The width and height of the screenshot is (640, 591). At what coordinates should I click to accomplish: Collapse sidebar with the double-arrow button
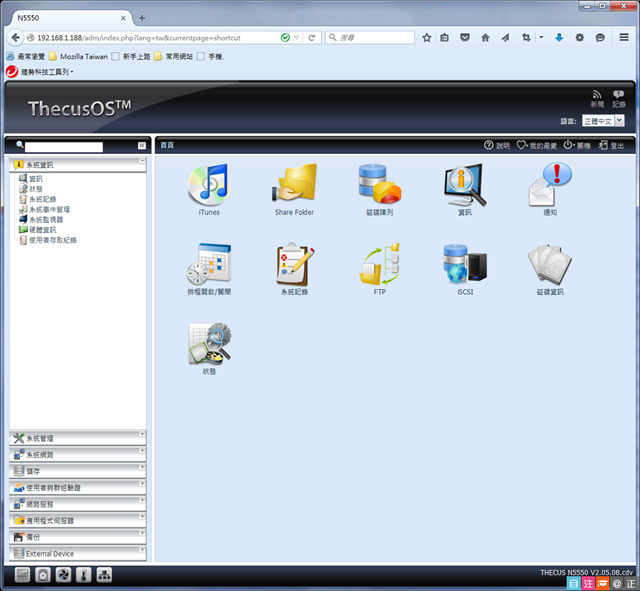(142, 146)
